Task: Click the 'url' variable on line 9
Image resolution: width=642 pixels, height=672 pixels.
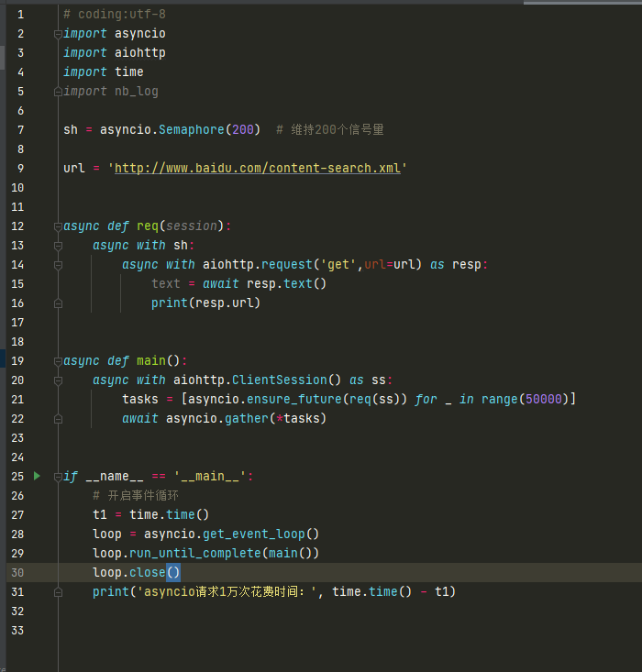Action: coord(74,168)
